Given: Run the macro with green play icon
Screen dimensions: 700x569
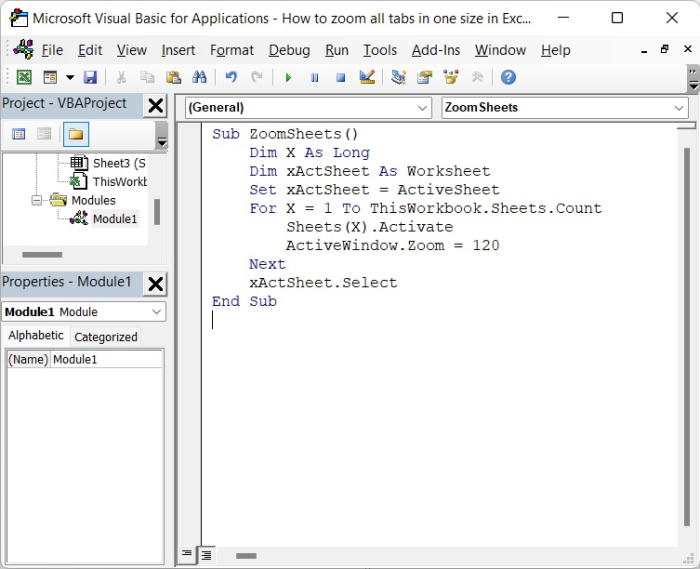Looking at the screenshot, I should pos(288,78).
